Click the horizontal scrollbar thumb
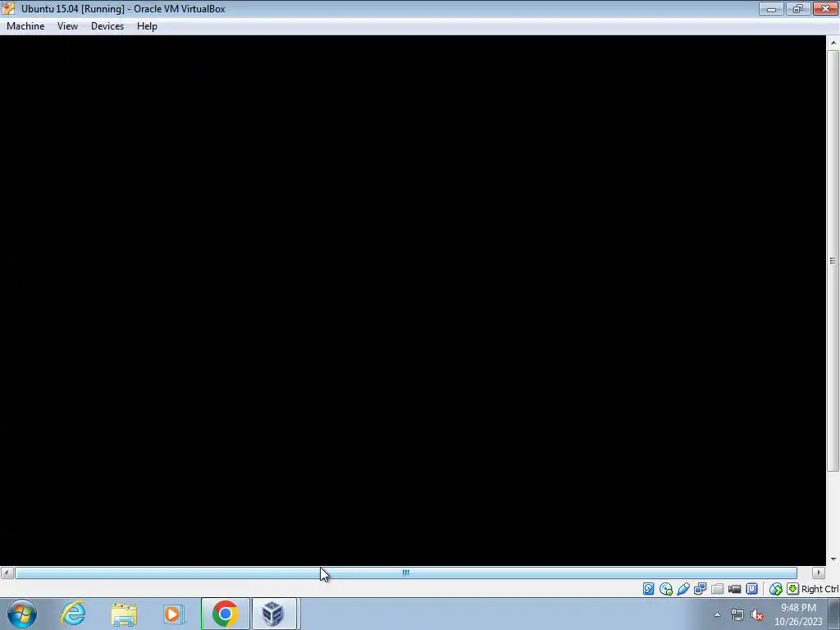This screenshot has width=840, height=630. [405, 573]
